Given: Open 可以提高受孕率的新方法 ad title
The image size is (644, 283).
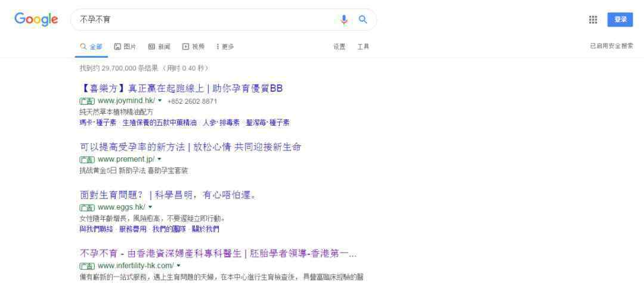Looking at the screenshot, I should [x=190, y=147].
